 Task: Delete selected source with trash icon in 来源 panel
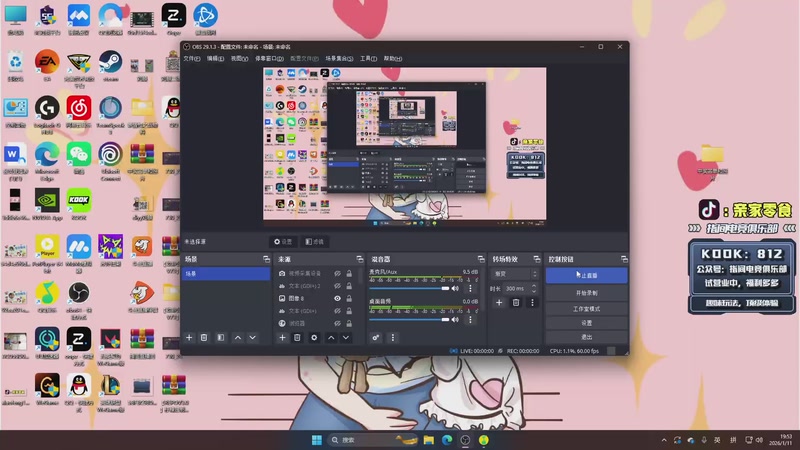coord(297,338)
